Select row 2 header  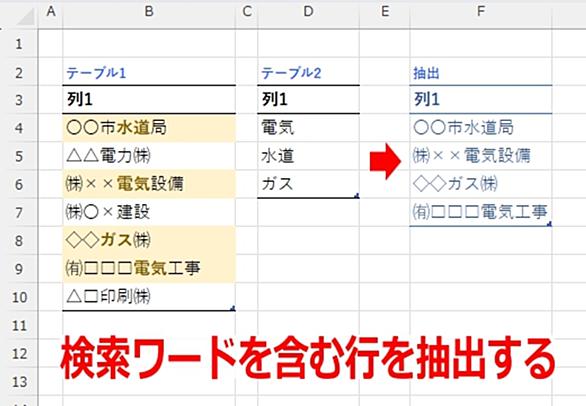click(19, 72)
